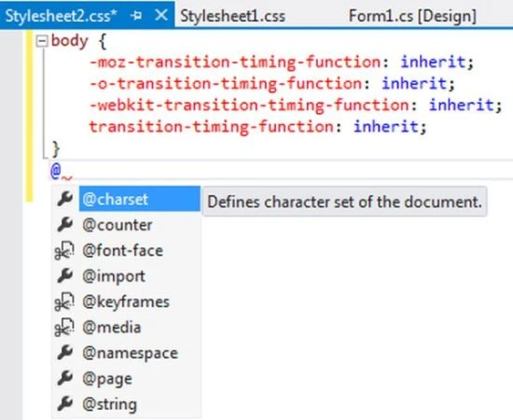The image size is (513, 420).
Task: Close the Stylesheet2.css tab
Action: pos(161,15)
